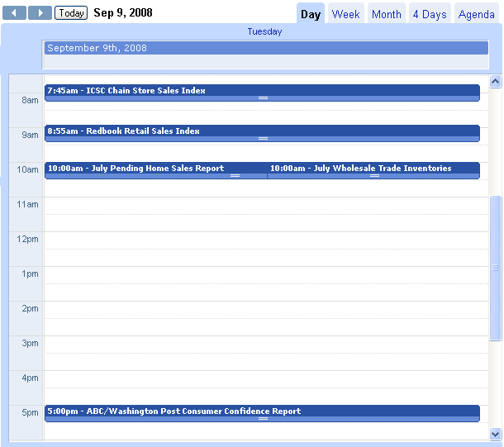Open July Pending Home Sales Report event
Image resolution: width=504 pixels, height=447 pixels.
click(x=156, y=170)
